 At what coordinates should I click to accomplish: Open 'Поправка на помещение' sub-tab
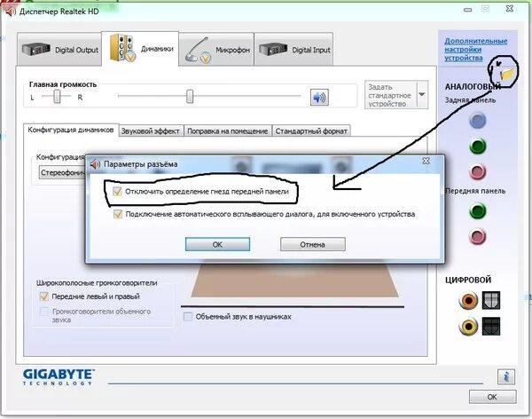coord(227,131)
